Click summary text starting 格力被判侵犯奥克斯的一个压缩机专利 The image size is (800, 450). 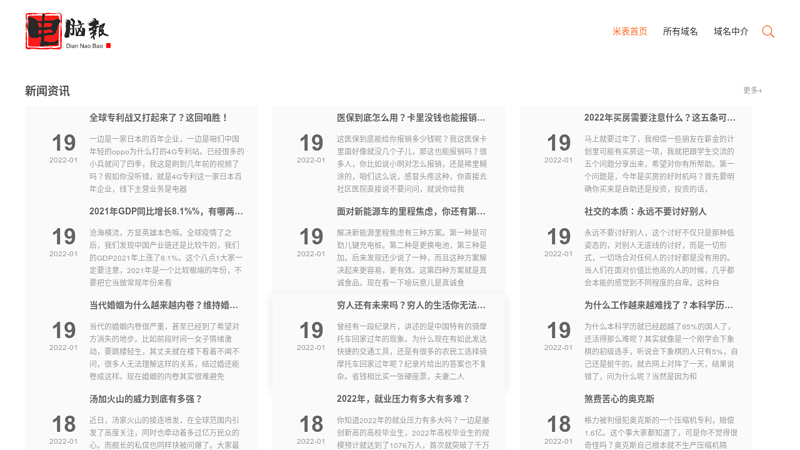tap(661, 433)
